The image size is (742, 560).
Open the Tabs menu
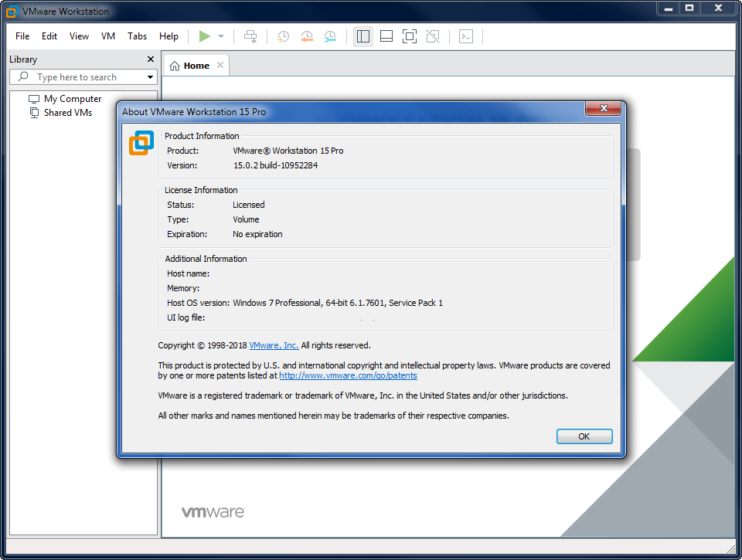[138, 36]
